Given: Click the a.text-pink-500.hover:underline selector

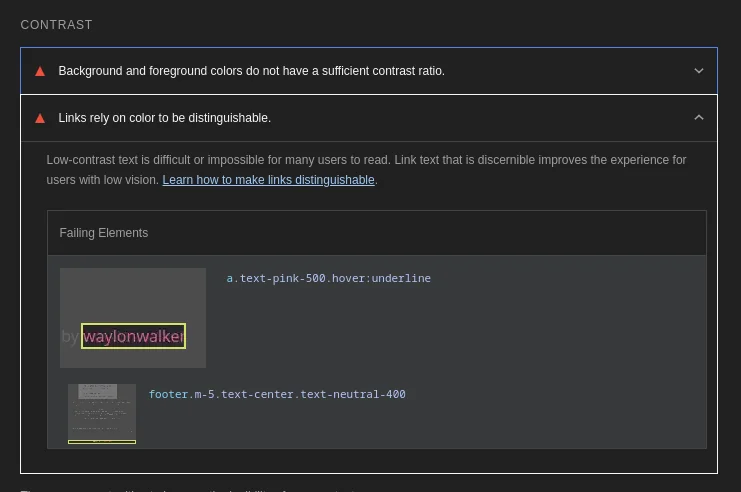Looking at the screenshot, I should (328, 278).
